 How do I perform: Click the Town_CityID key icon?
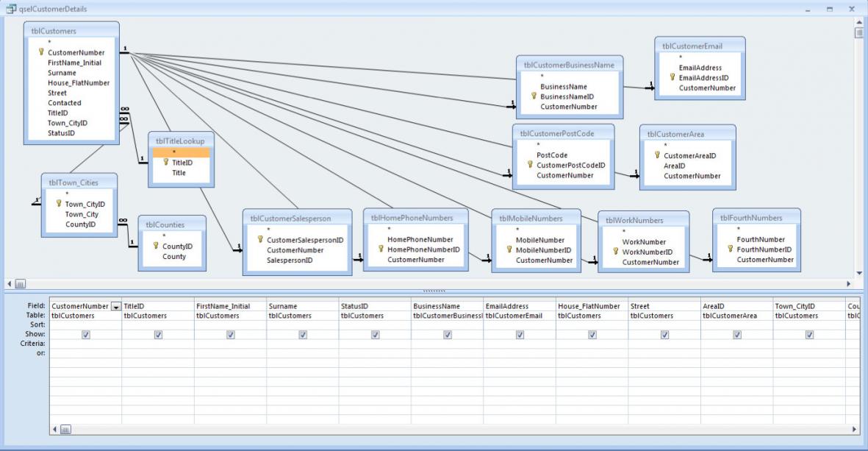click(x=59, y=204)
